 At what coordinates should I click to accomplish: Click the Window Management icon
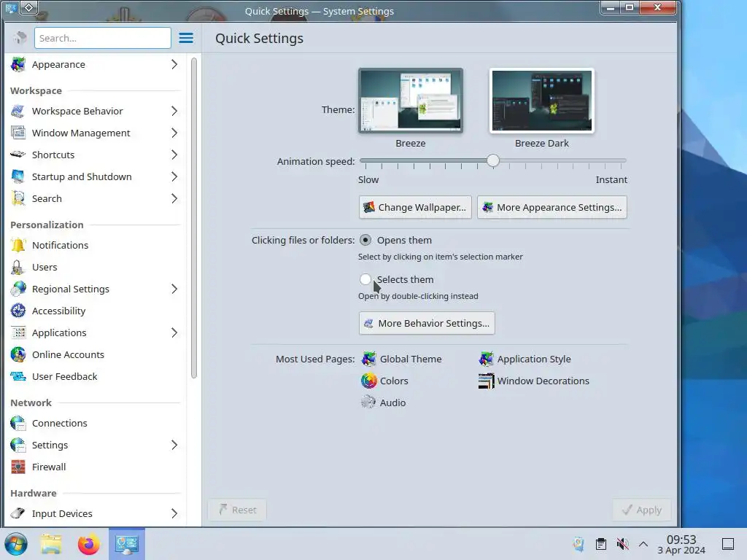[x=18, y=133]
